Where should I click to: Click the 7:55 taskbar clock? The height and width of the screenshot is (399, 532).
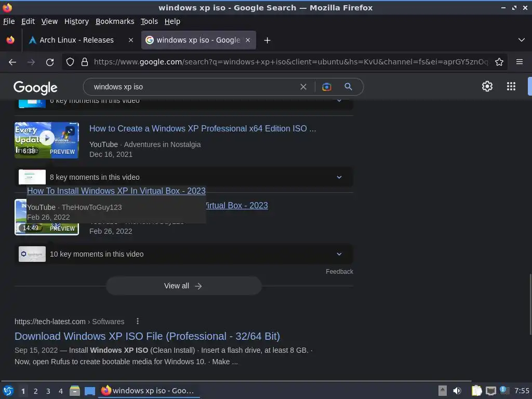pyautogui.click(x=522, y=391)
